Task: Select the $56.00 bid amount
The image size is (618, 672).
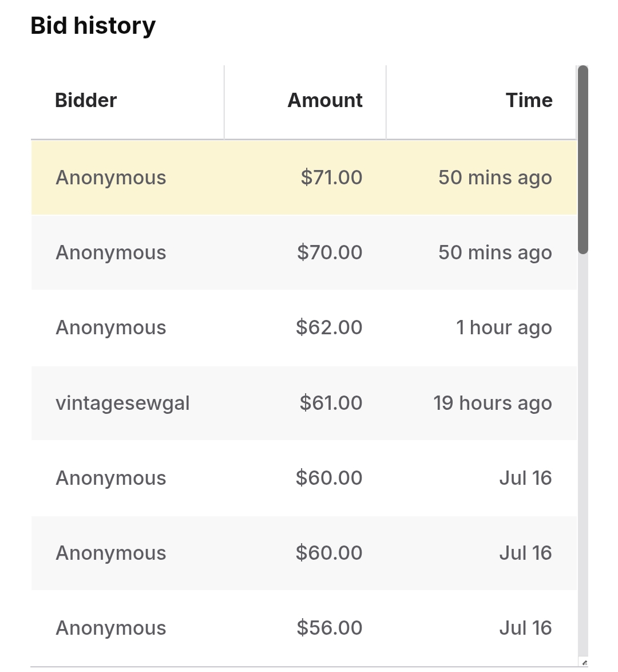Action: pyautogui.click(x=330, y=628)
